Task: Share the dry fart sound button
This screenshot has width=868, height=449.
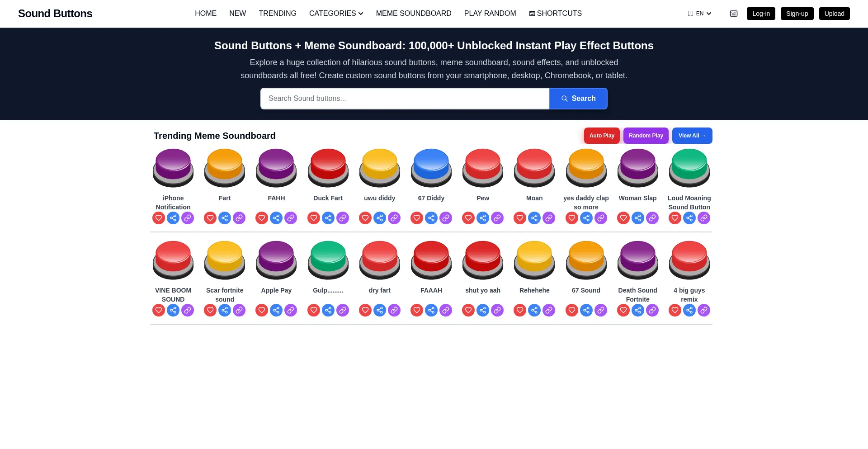Action: point(380,310)
